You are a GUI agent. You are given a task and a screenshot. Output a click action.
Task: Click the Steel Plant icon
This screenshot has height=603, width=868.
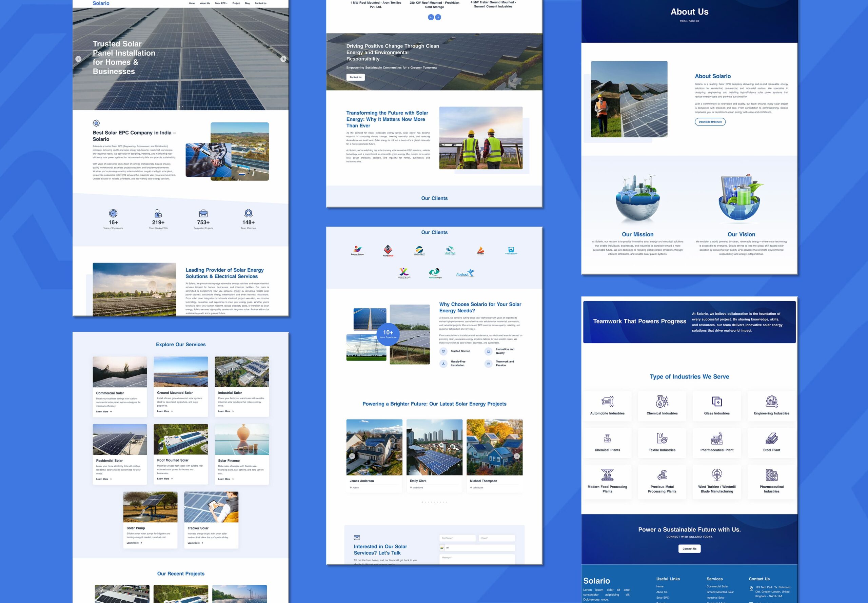(772, 438)
